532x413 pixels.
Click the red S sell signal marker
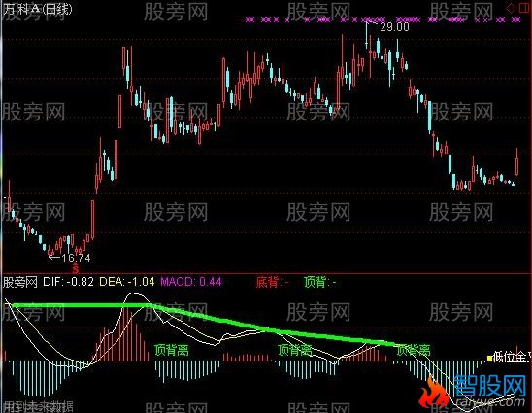click(x=76, y=269)
